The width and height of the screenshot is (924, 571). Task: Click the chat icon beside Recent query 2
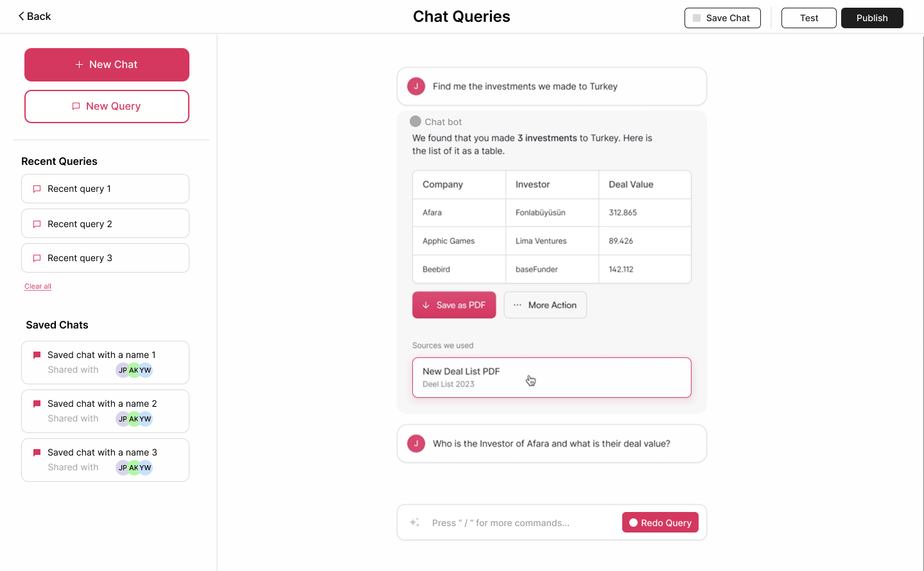point(37,224)
